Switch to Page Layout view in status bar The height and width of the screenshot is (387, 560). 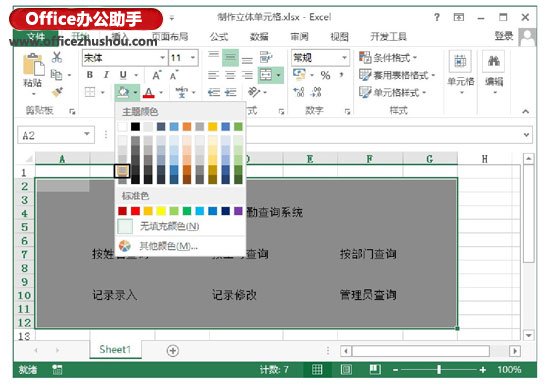(346, 370)
